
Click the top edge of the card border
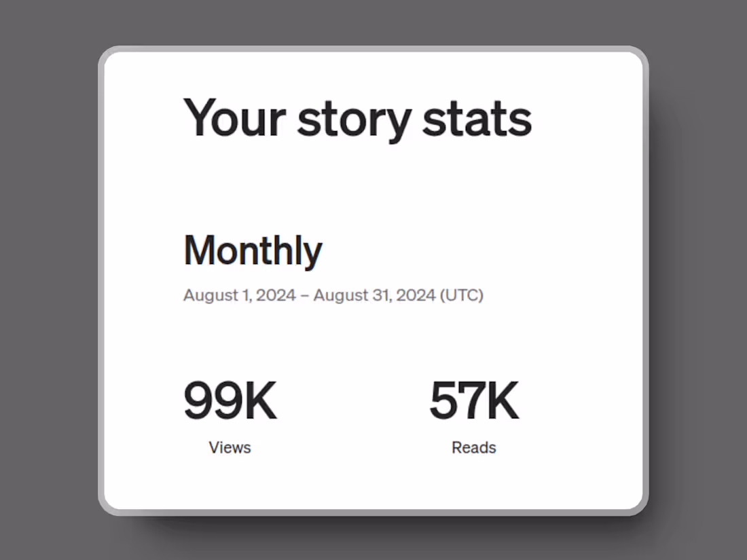click(x=373, y=50)
